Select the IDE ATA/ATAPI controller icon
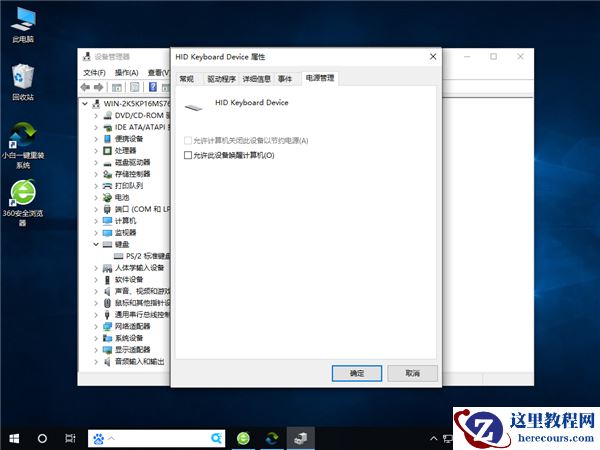This screenshot has width=600, height=450. pyautogui.click(x=108, y=127)
